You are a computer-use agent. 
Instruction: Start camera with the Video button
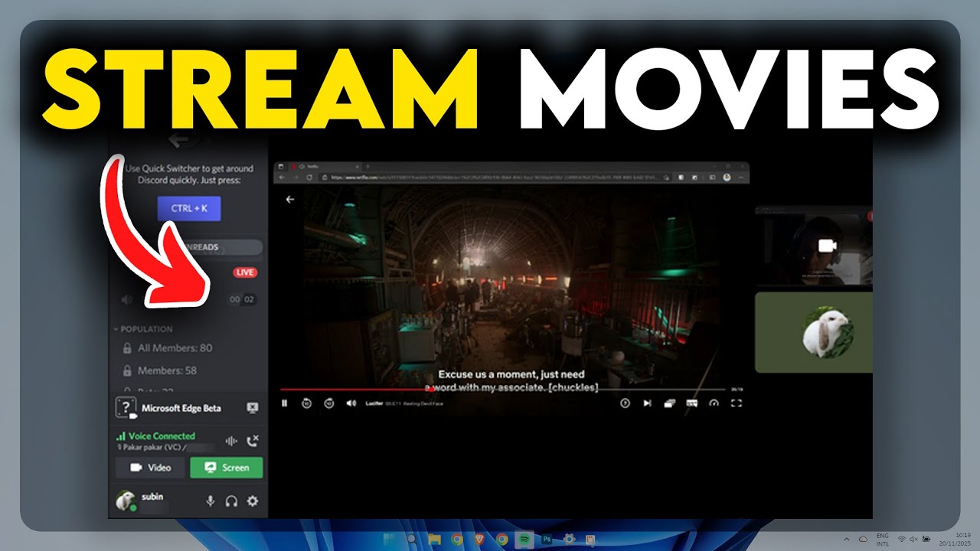pos(150,468)
